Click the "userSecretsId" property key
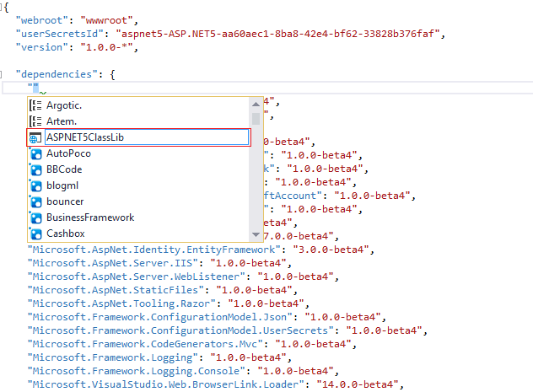Viewport: 533px width, 392px height. 60,34
